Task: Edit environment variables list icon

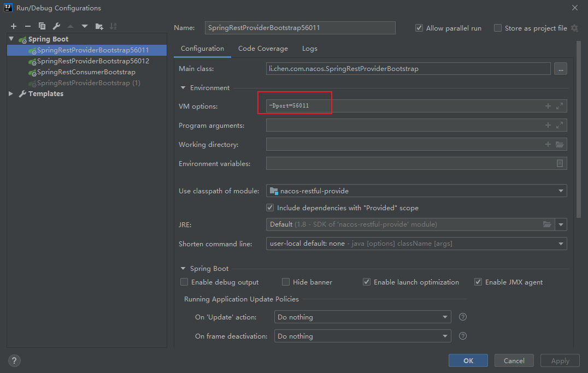Action: (560, 163)
